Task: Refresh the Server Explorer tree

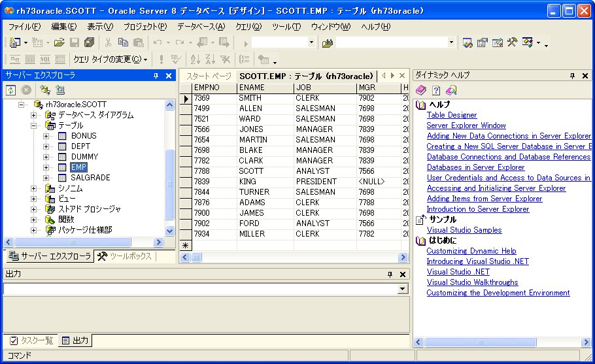Action: coord(11,90)
